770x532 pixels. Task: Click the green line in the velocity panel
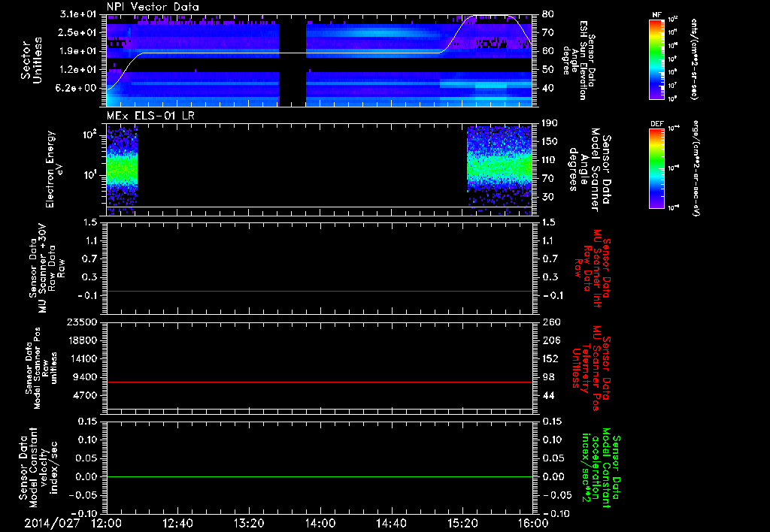[320, 476]
